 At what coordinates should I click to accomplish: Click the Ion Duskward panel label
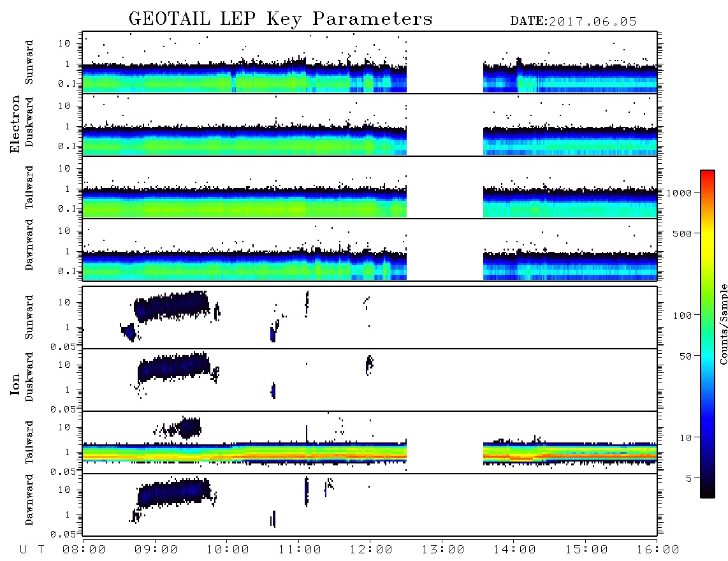tap(29, 377)
